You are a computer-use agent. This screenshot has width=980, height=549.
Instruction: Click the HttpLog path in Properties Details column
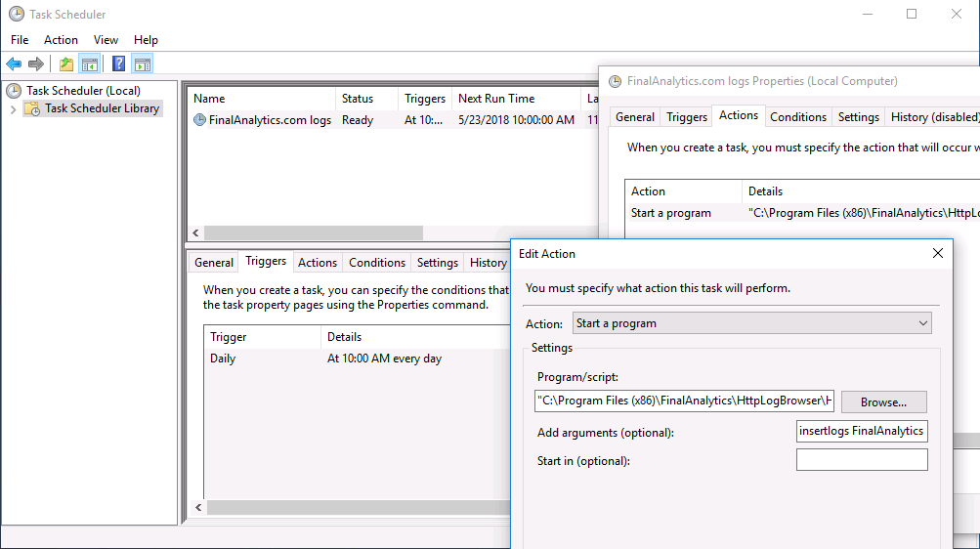pos(864,213)
